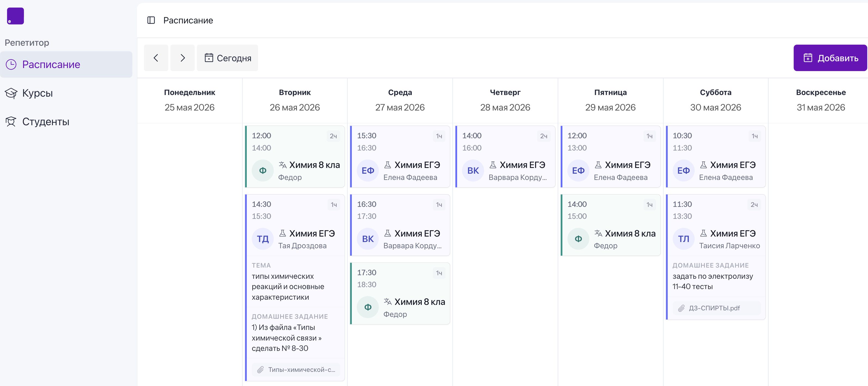Click flask icon in Thursday 14:00 lesson
The width and height of the screenshot is (868, 386).
pos(493,165)
